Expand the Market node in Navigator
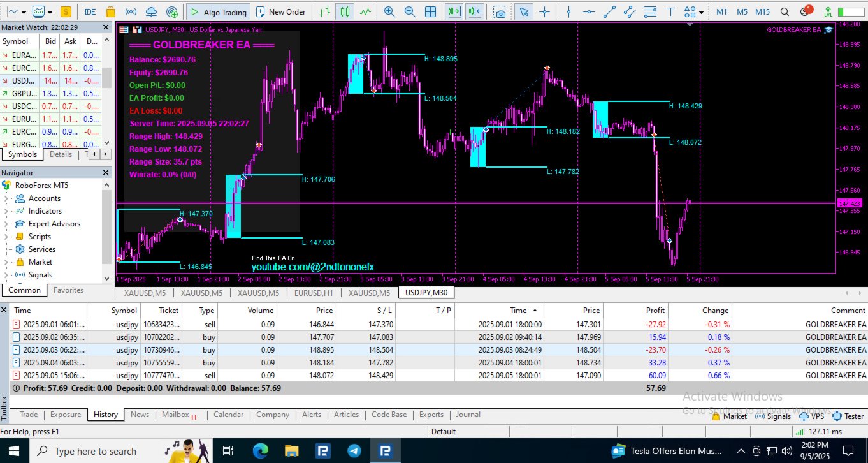 6,262
